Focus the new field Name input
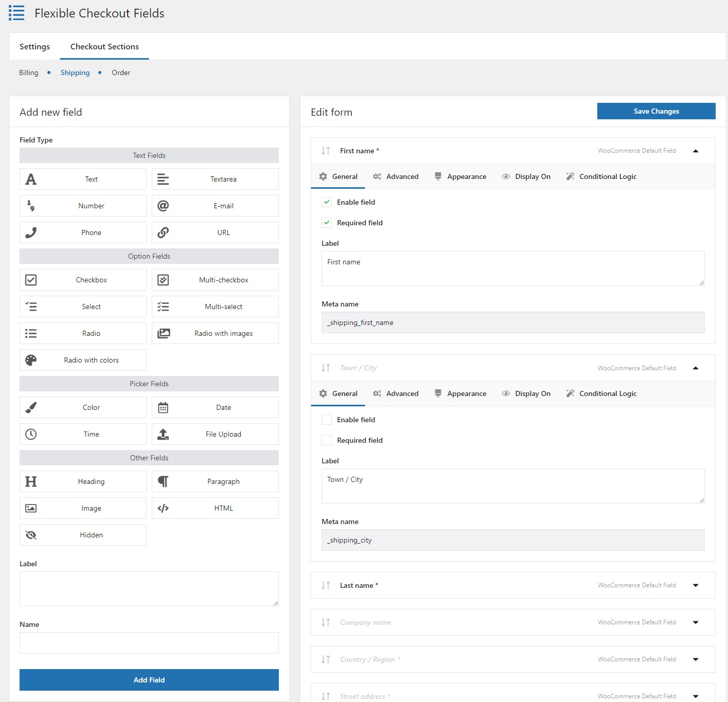Image resolution: width=728 pixels, height=702 pixels. tap(149, 643)
